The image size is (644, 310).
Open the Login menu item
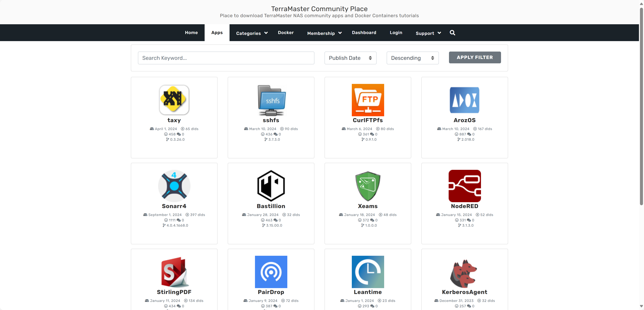(396, 33)
